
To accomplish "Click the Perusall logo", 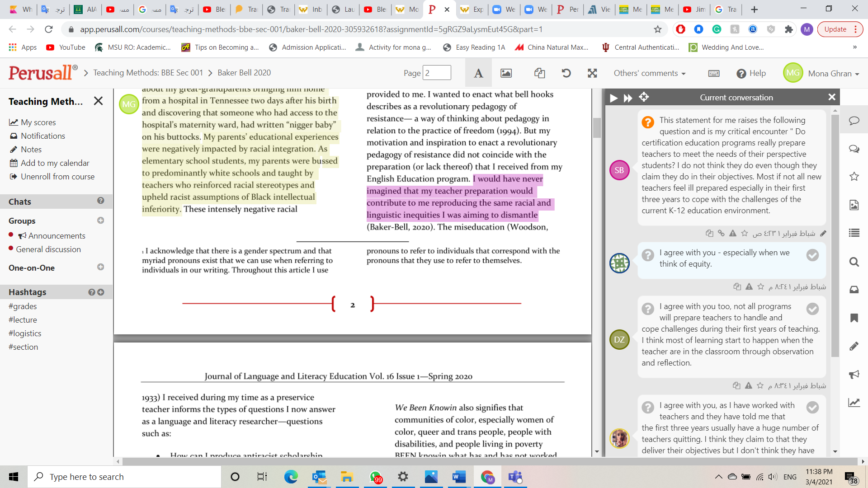I will point(43,73).
